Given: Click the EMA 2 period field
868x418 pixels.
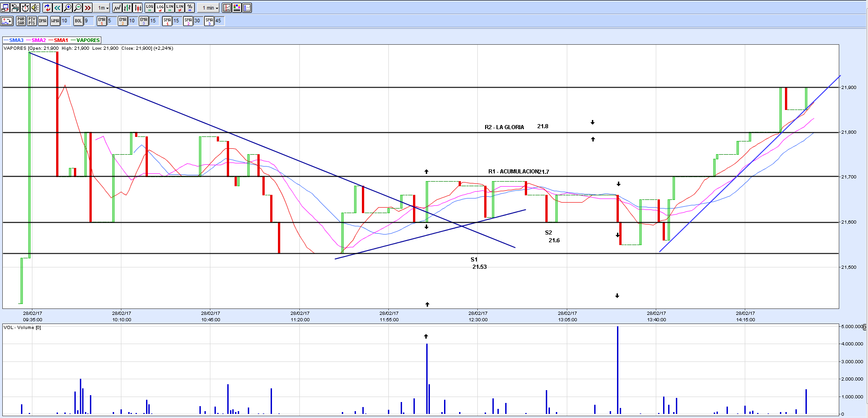Looking at the screenshot, I should coord(133,21).
